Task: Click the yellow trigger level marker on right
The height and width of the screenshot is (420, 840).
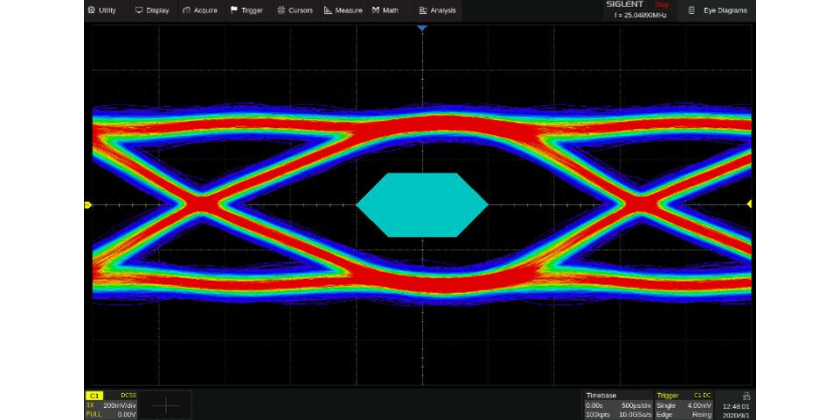Action: (749, 204)
